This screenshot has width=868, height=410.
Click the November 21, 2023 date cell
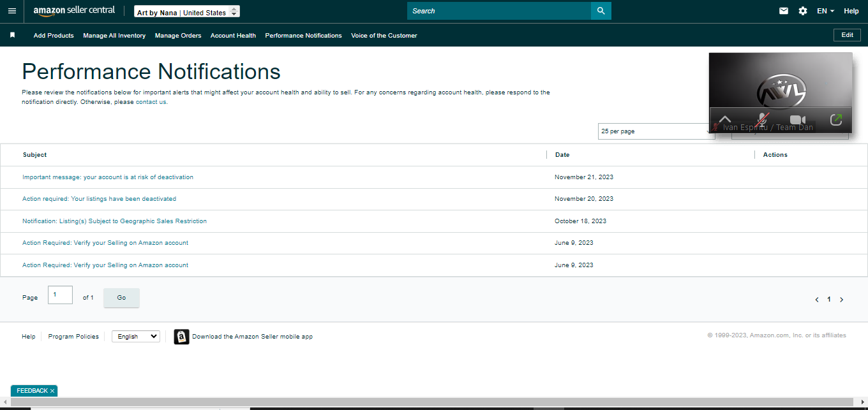(584, 177)
